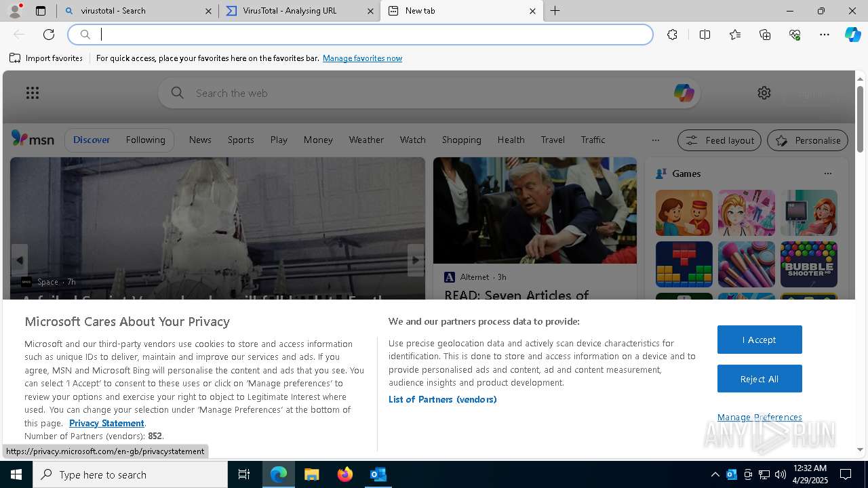The image size is (868, 488).
Task: Open the red-haired woman game tile
Action: [x=808, y=213]
